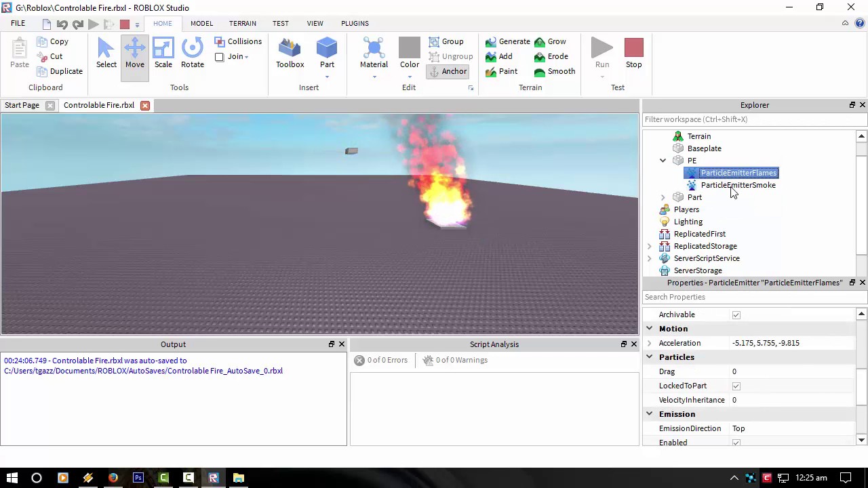This screenshot has height=488, width=868.
Task: Open the PLUGINS ribbon tab
Action: tap(355, 23)
